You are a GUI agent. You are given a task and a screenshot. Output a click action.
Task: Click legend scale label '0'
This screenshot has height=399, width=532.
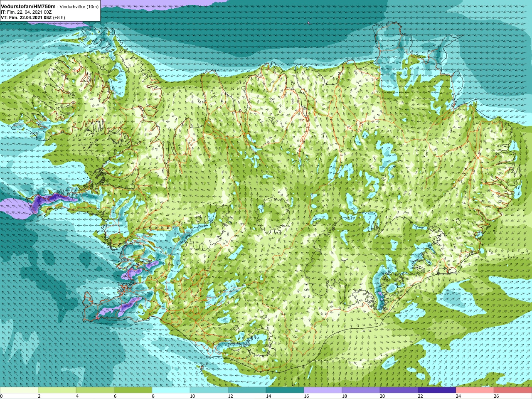1,396
